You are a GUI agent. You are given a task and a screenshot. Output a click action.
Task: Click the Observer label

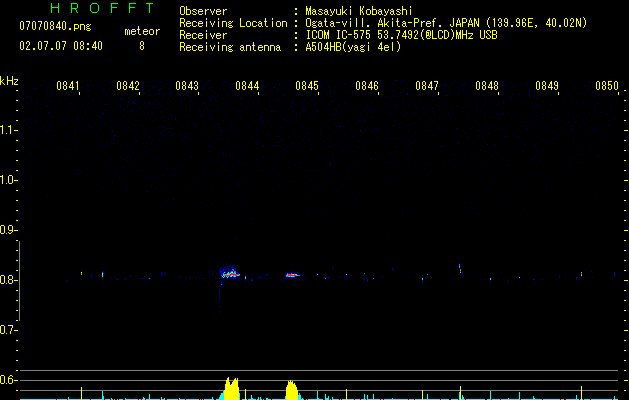203,11
